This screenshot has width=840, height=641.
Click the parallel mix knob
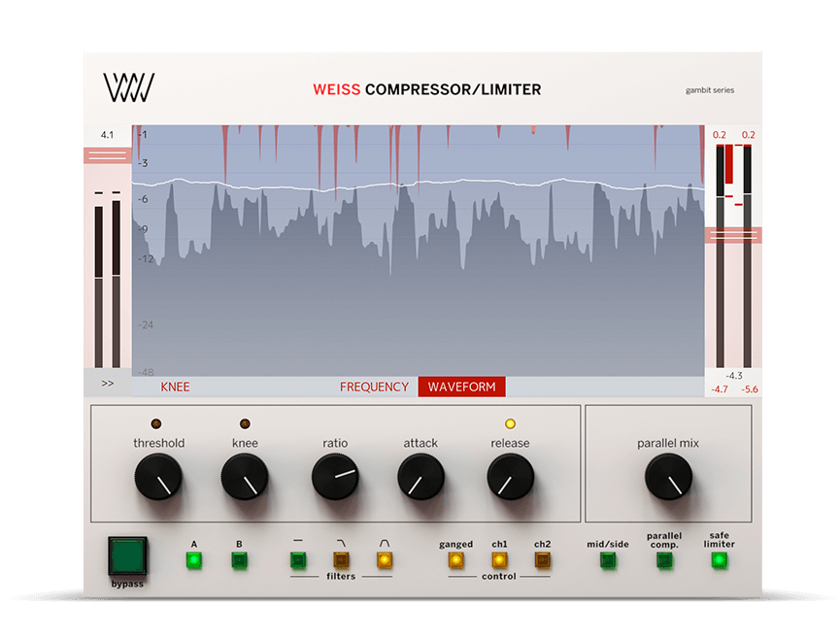[668, 477]
